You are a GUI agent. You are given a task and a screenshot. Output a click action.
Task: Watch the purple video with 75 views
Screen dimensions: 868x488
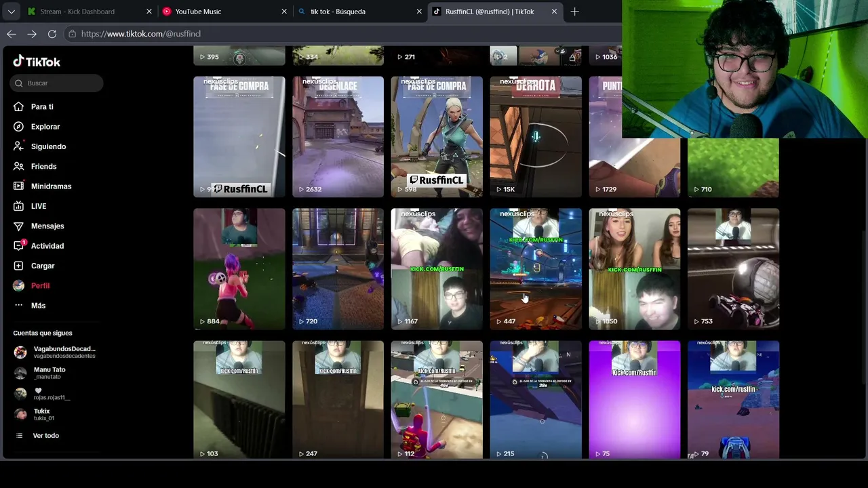[x=635, y=400]
